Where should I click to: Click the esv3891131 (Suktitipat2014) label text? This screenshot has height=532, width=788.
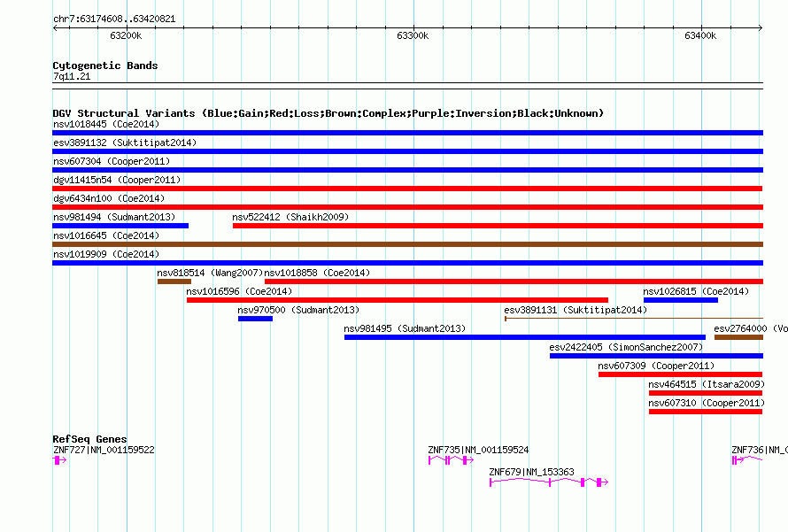pos(576,310)
